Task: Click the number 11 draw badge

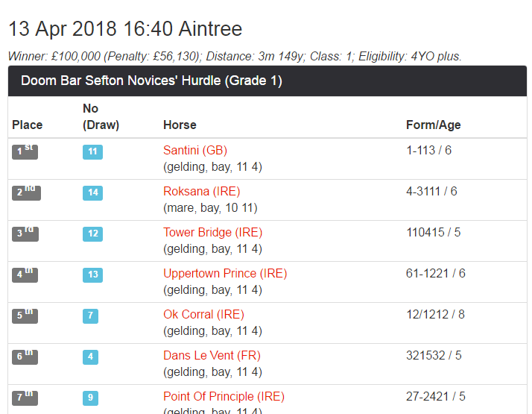Action: pyautogui.click(x=92, y=152)
